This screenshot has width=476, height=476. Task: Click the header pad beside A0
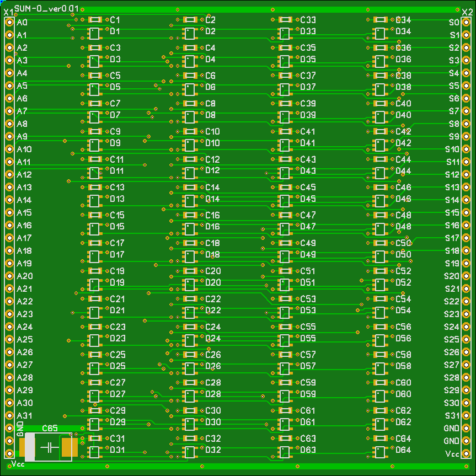pos(9,23)
